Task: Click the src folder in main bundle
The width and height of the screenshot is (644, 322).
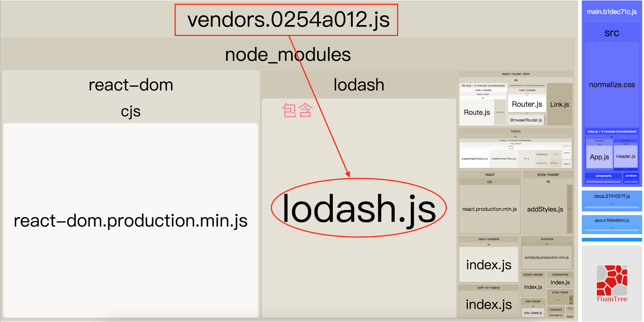Action: (611, 33)
